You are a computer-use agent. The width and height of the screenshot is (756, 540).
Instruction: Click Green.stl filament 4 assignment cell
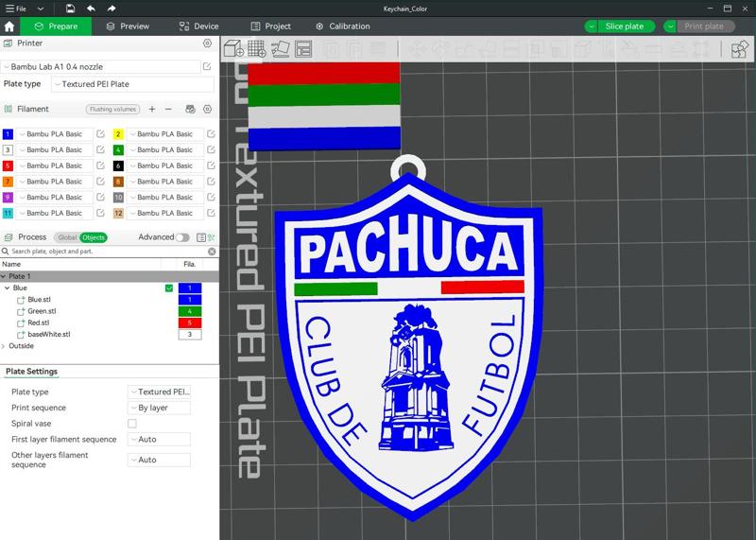[190, 311]
